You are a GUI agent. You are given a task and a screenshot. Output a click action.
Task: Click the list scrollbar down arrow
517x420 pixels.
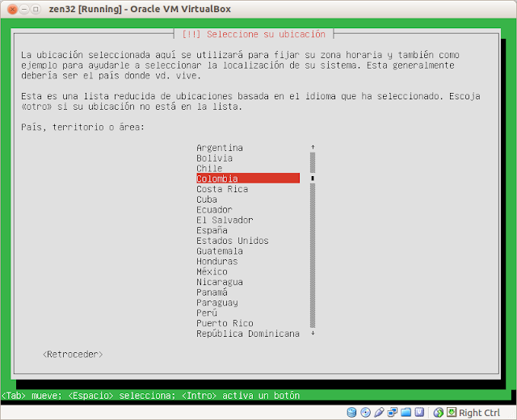pos(313,334)
